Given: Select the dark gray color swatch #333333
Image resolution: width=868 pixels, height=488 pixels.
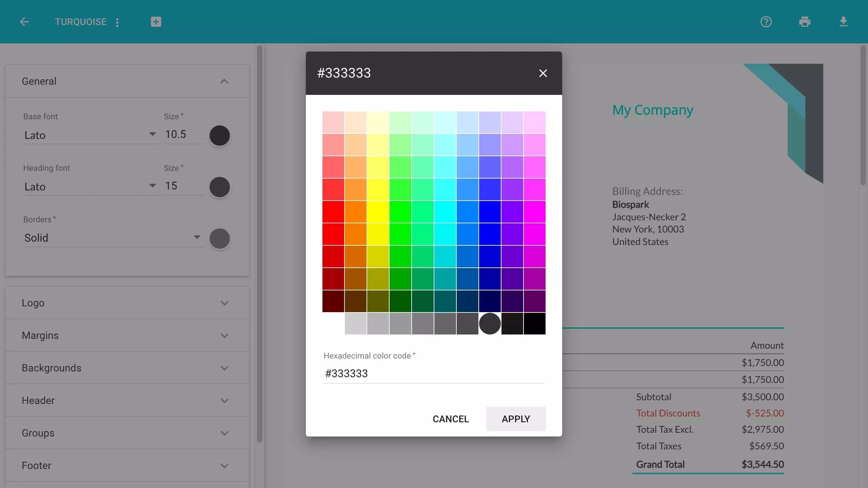Looking at the screenshot, I should pyautogui.click(x=490, y=324).
